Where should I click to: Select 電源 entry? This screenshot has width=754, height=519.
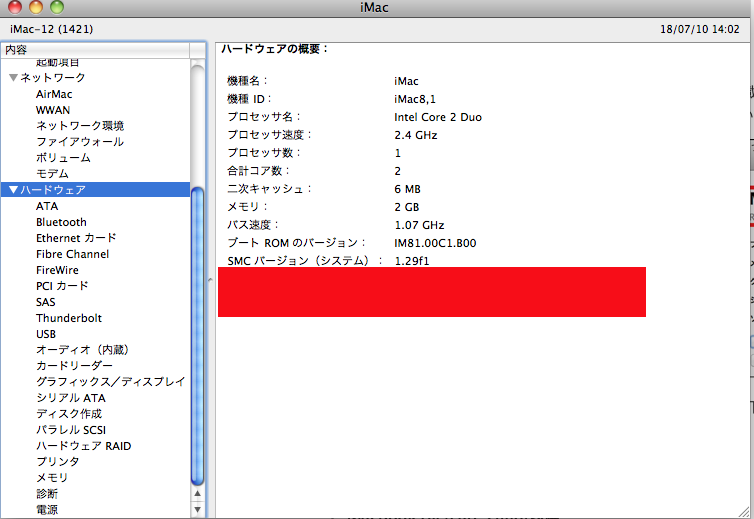(x=47, y=509)
